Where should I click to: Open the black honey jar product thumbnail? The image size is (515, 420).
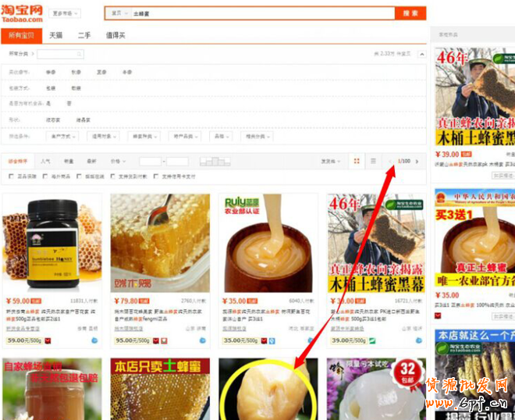coord(51,242)
